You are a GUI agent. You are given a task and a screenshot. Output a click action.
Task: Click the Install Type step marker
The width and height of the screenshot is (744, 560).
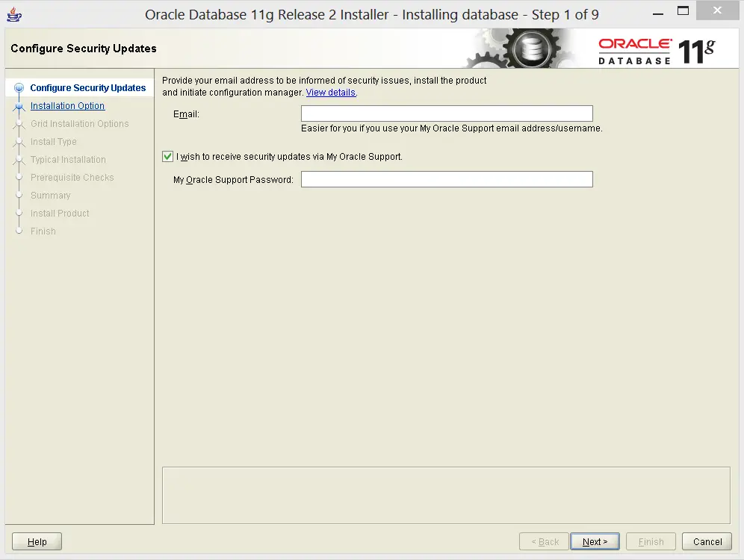pos(19,142)
